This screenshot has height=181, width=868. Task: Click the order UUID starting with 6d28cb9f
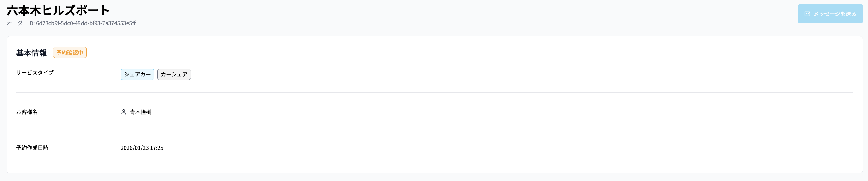point(86,23)
